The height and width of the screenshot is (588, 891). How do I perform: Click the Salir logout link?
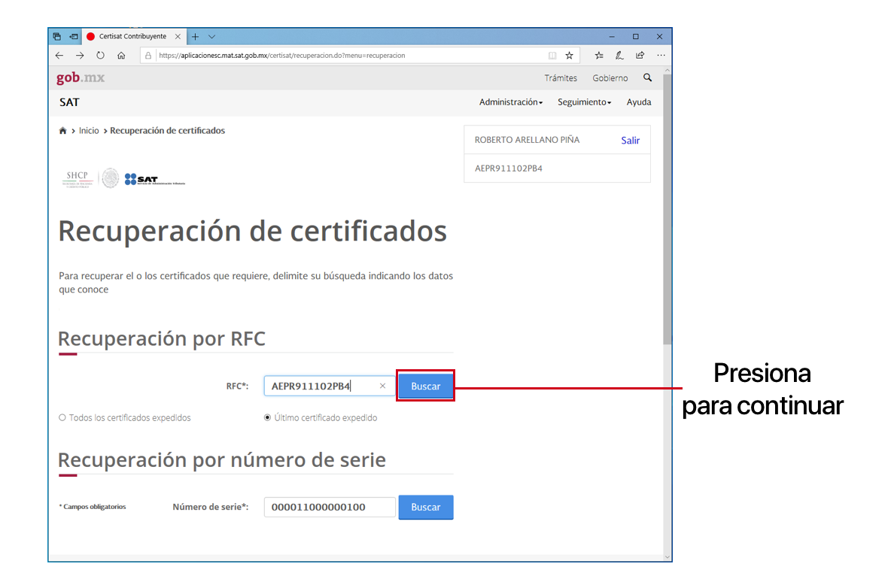tap(630, 140)
